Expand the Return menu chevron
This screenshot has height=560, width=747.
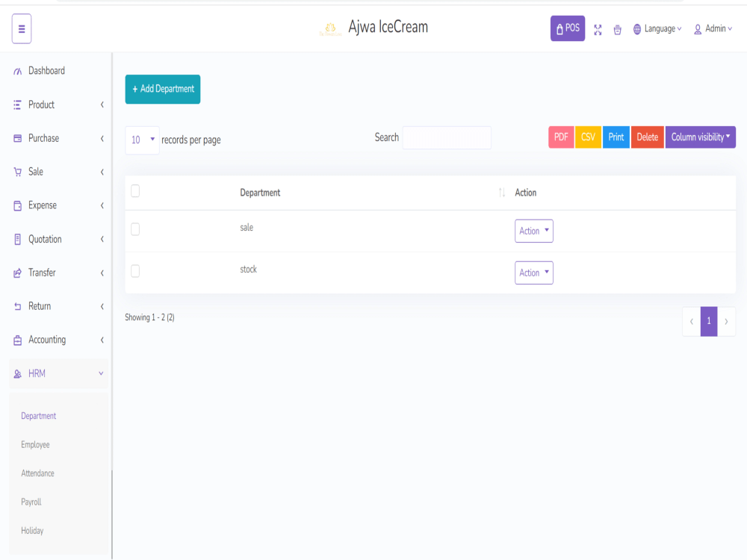(102, 307)
